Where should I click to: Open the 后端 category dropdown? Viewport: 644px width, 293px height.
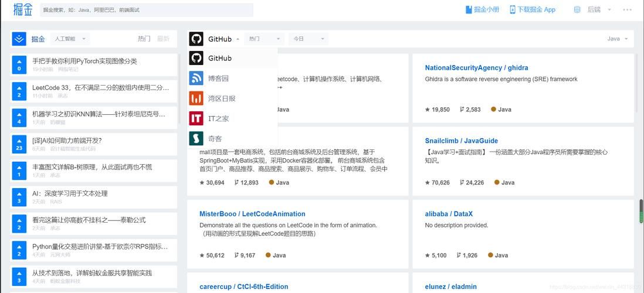pos(599,9)
